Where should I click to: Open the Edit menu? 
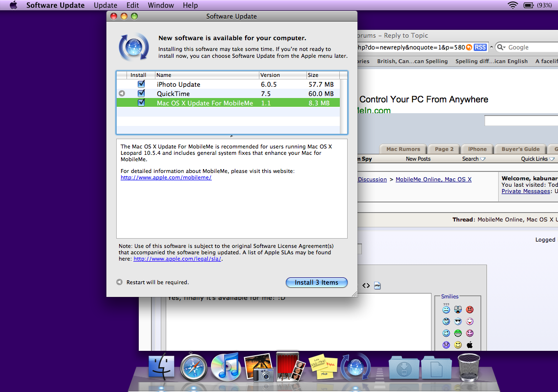coord(132,5)
